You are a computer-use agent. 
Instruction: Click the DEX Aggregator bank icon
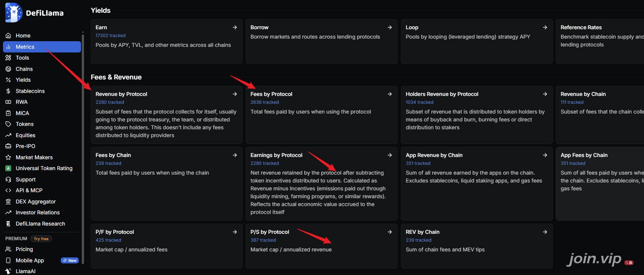[x=8, y=202]
